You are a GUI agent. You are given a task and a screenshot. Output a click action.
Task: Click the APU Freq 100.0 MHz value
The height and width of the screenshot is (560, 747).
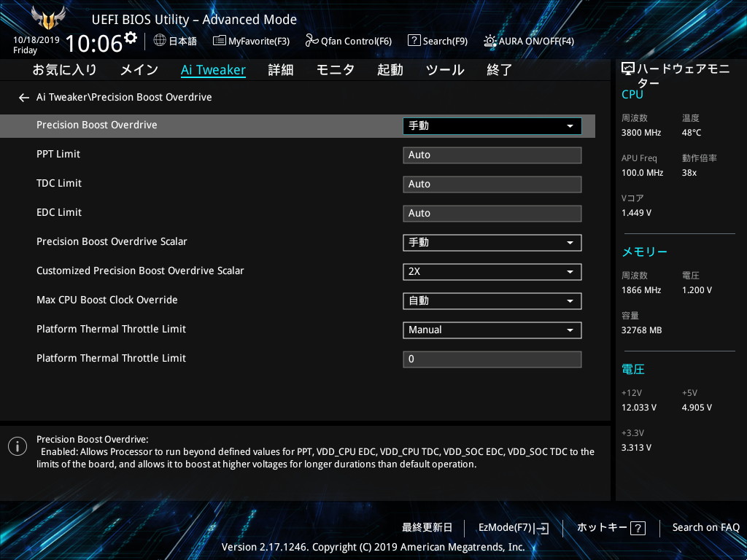[x=642, y=173]
